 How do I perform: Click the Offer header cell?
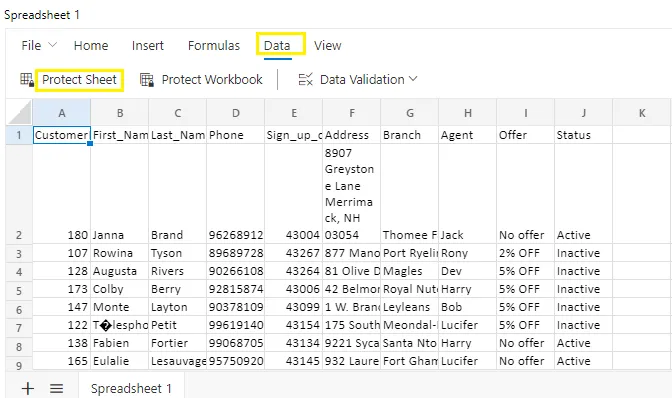click(x=525, y=135)
